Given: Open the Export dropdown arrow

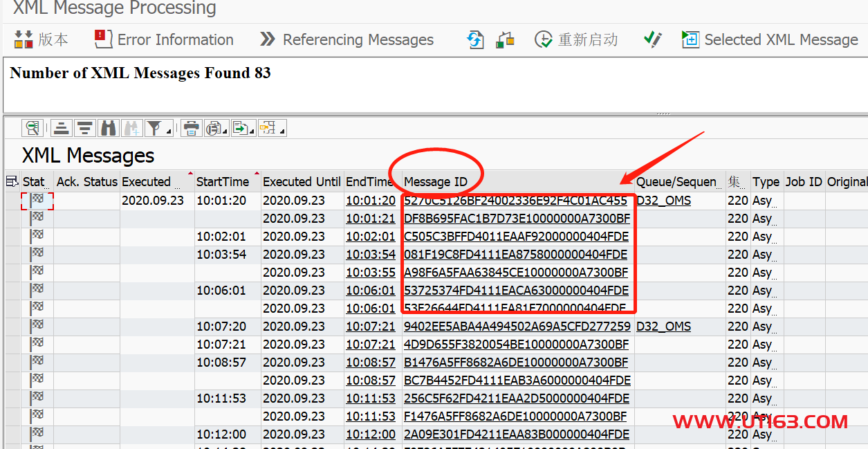Looking at the screenshot, I should pyautogui.click(x=250, y=132).
